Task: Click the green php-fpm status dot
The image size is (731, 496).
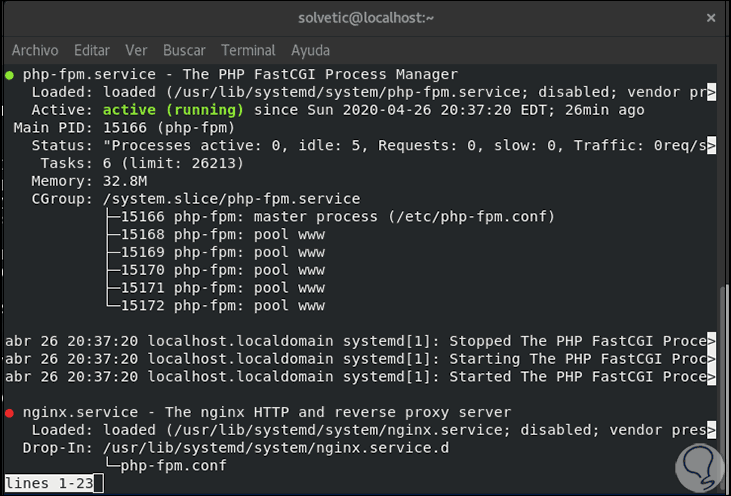Action: 9,74
